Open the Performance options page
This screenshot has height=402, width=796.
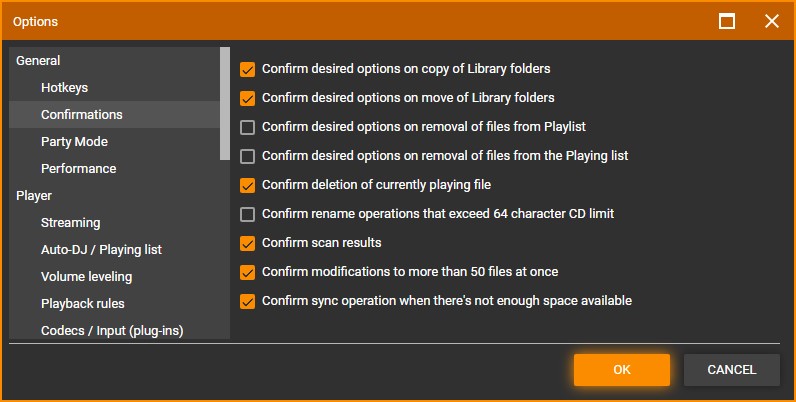click(78, 169)
